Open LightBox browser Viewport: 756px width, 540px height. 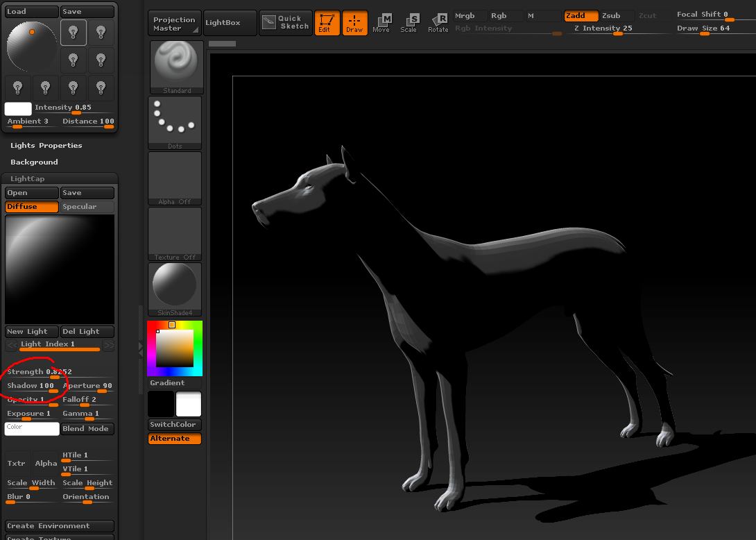point(230,23)
